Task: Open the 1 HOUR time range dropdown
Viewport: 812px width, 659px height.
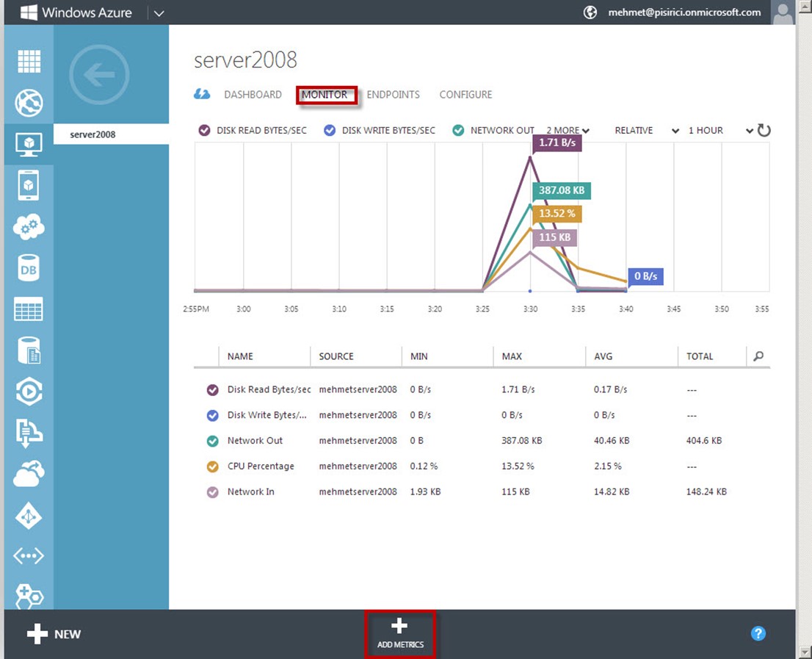Action: [x=719, y=131]
